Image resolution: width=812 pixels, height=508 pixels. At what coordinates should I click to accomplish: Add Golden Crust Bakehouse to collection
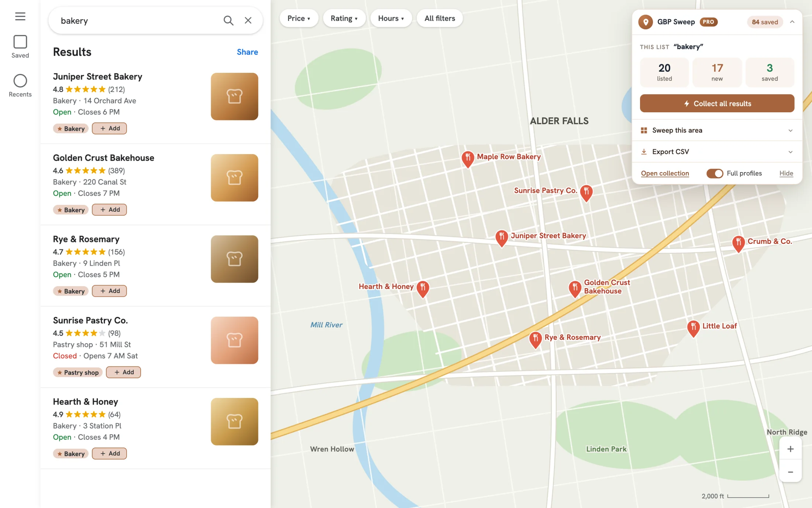[x=109, y=209]
